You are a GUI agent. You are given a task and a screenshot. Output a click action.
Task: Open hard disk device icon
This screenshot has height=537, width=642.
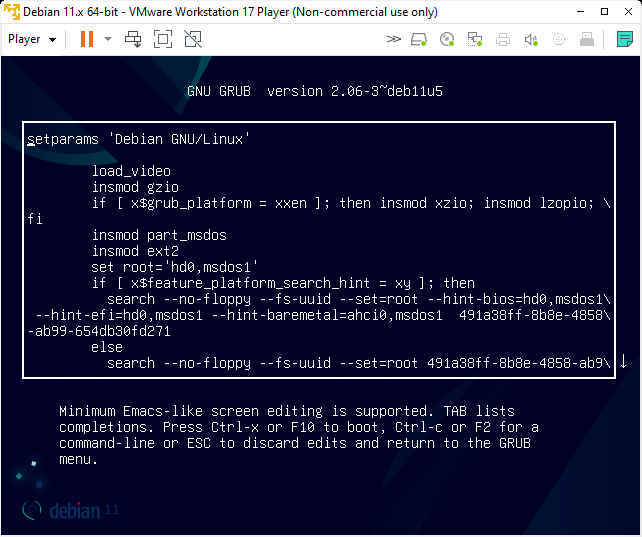[x=419, y=39]
